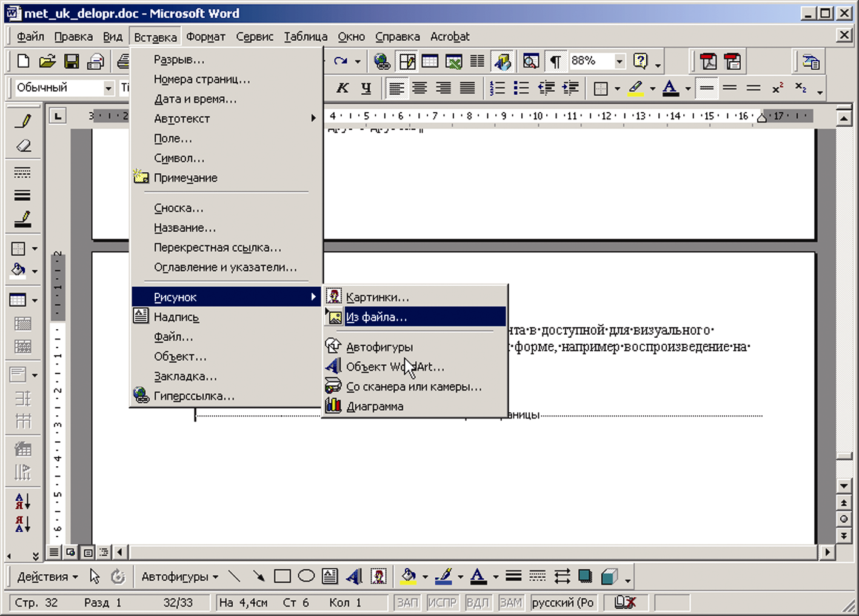
Task: Select Объект WordArt... menu entry
Action: pos(415,367)
